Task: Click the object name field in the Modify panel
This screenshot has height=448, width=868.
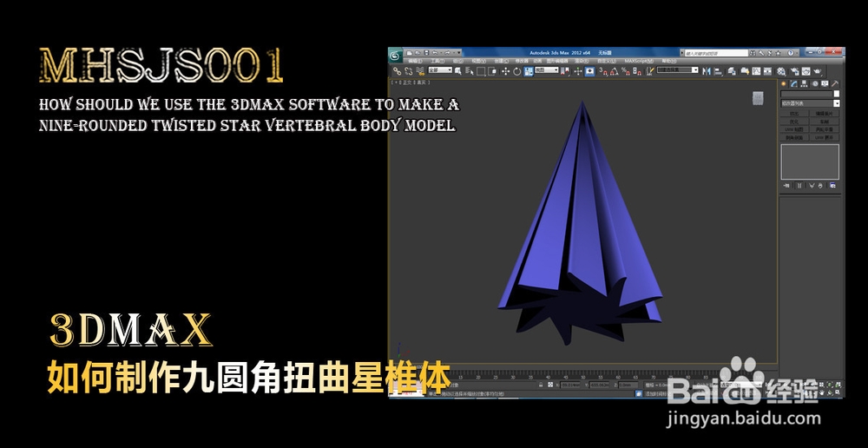Action: [x=806, y=94]
